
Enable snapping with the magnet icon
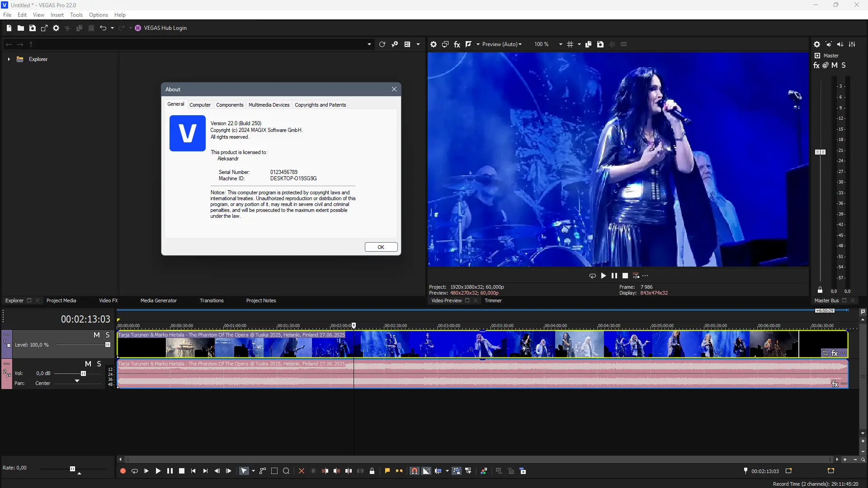414,471
